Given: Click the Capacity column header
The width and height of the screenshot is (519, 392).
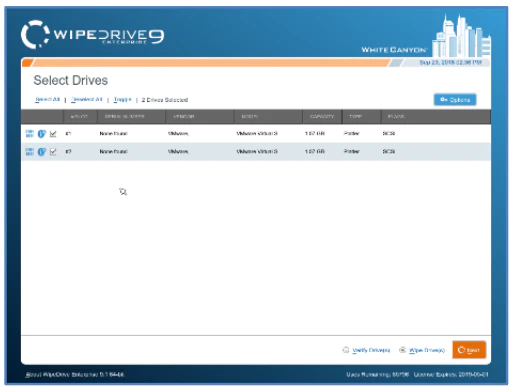Looking at the screenshot, I should 322,116.
